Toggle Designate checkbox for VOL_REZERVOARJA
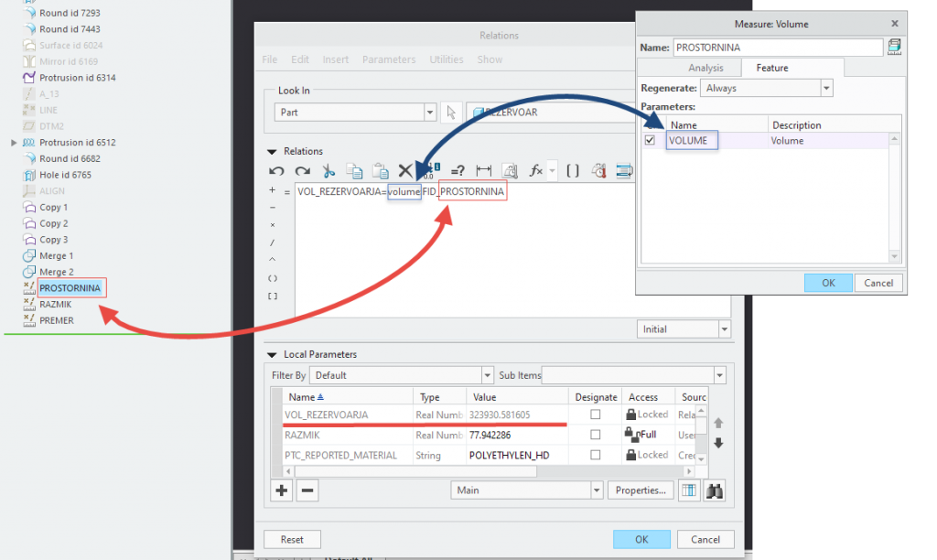Screen dimensions: 937x560 (596, 415)
